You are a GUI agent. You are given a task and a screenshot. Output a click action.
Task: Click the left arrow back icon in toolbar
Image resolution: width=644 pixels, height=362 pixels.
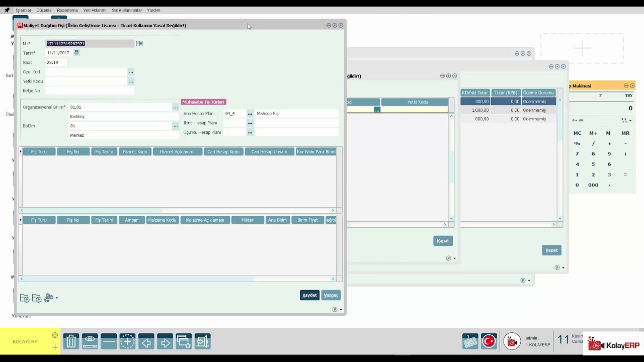pos(146,342)
